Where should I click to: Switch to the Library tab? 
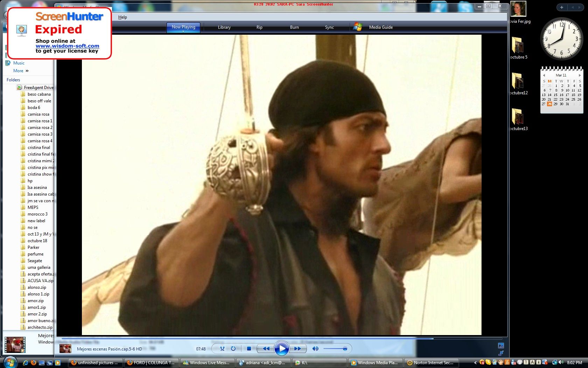(224, 27)
